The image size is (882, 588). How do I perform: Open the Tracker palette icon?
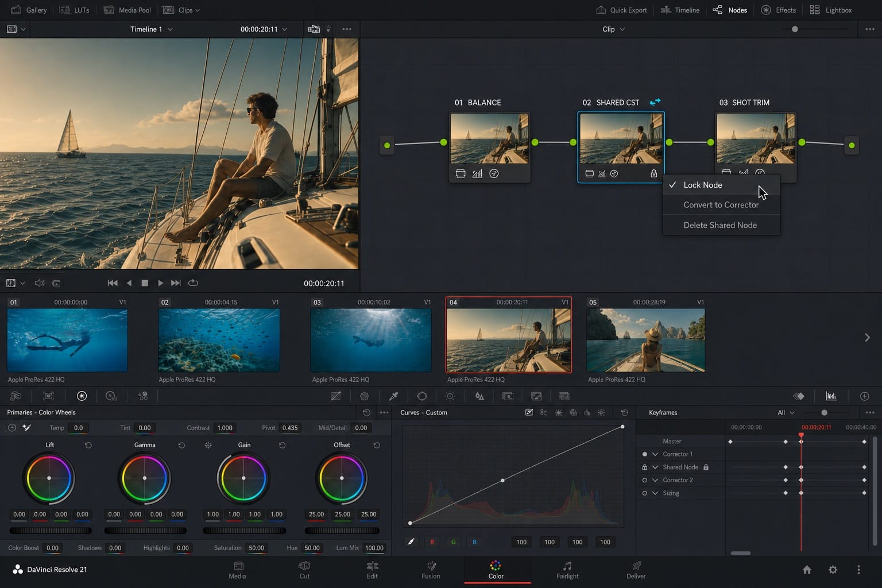tap(450, 396)
